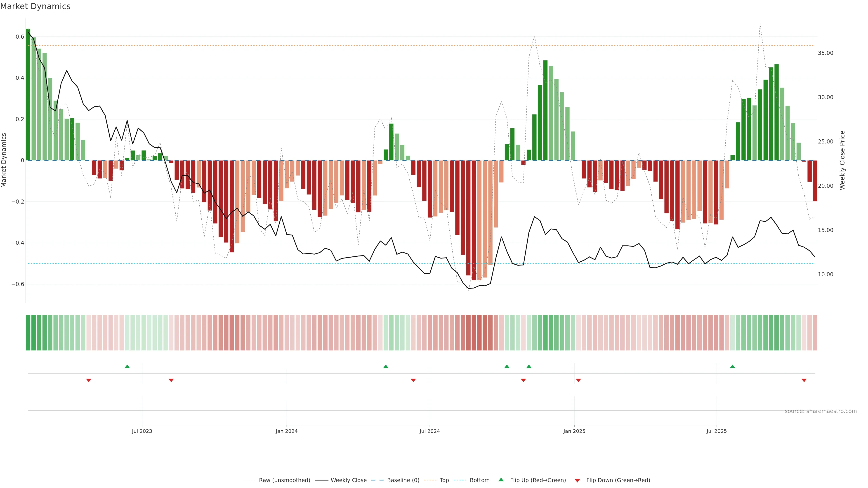This screenshot has height=488, width=868.
Task: Select the red flip-down triangle just before Jul 2024
Action: (x=413, y=380)
